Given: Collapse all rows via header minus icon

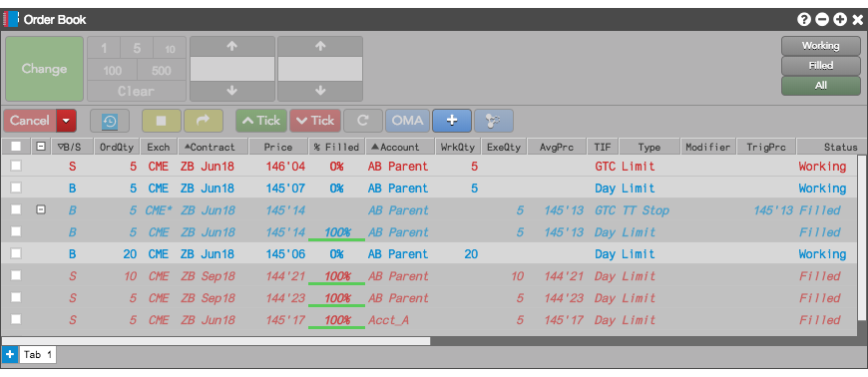Looking at the screenshot, I should 41,147.
